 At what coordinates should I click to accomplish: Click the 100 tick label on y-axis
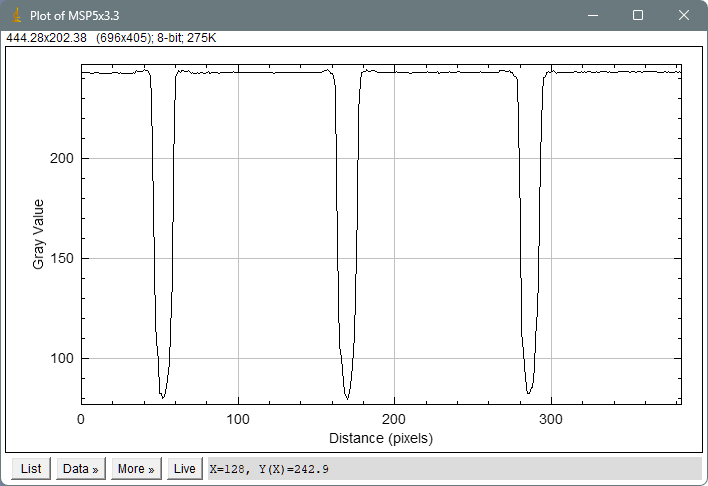click(x=61, y=358)
